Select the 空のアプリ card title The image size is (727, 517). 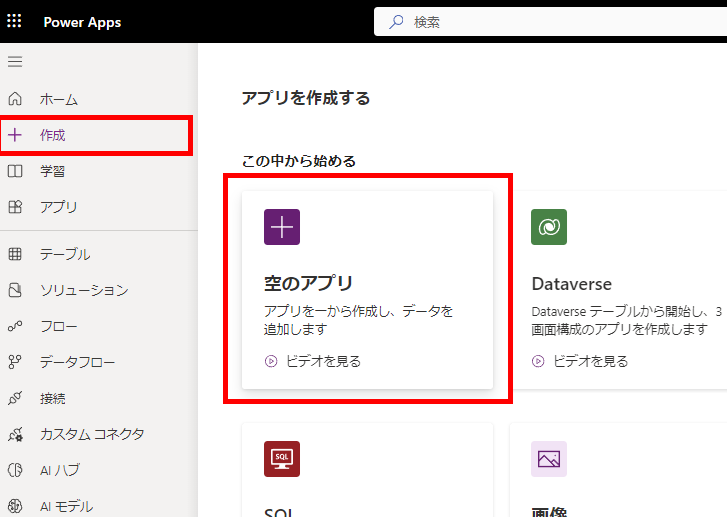308,283
